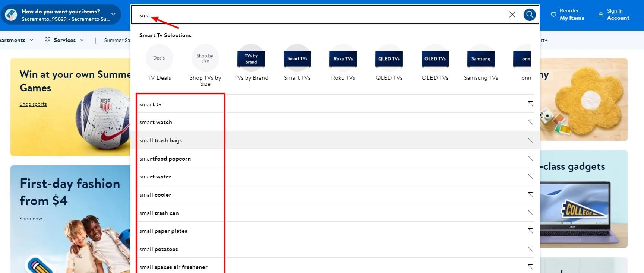Viewport: 644px width, 273px height.
Task: Fill search with 'smart tv' arrow
Action: click(x=530, y=104)
